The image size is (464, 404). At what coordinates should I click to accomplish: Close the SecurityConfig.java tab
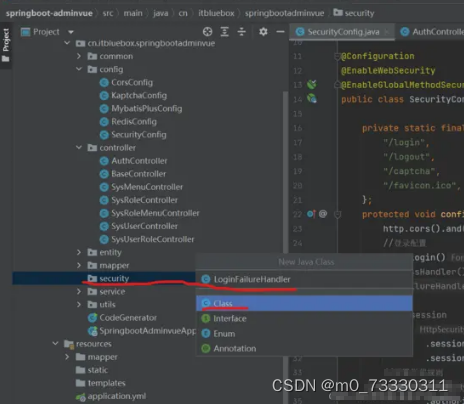[387, 32]
